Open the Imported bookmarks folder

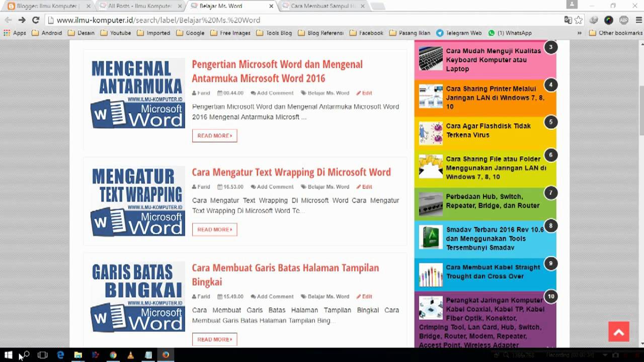click(153, 33)
